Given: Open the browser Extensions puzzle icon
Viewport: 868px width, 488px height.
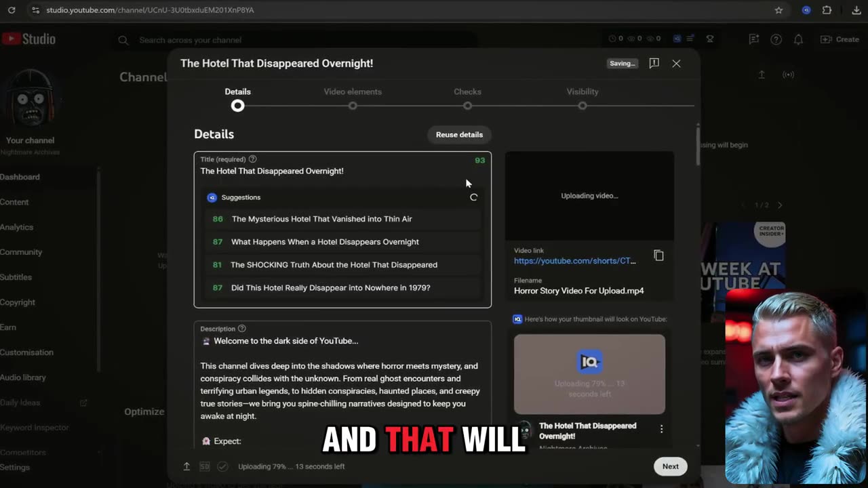Looking at the screenshot, I should tap(827, 10).
